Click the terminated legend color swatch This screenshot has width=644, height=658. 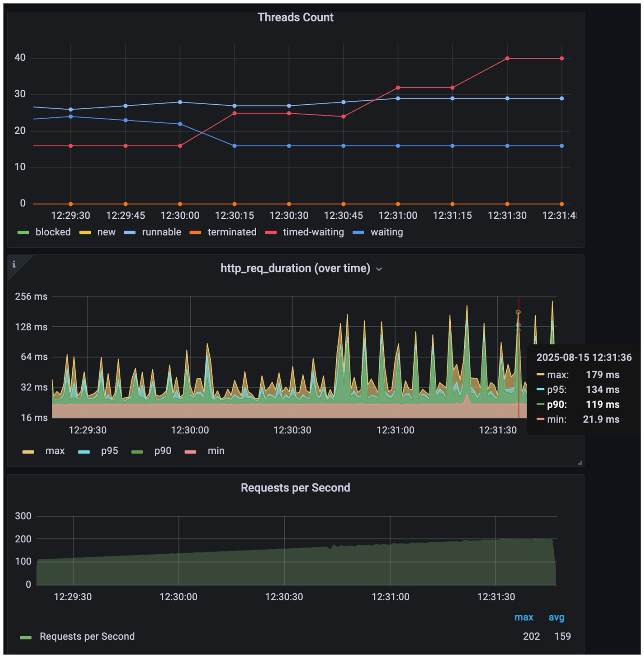[x=196, y=232]
